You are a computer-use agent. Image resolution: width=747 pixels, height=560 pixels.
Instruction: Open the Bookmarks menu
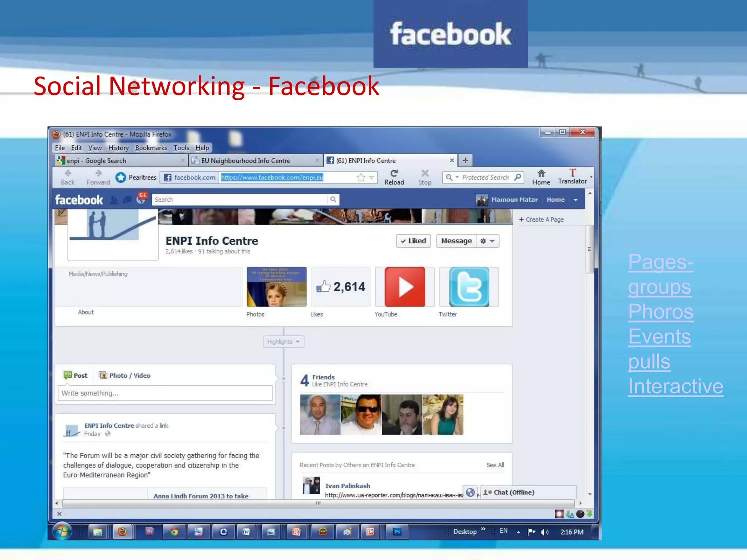coord(151,148)
